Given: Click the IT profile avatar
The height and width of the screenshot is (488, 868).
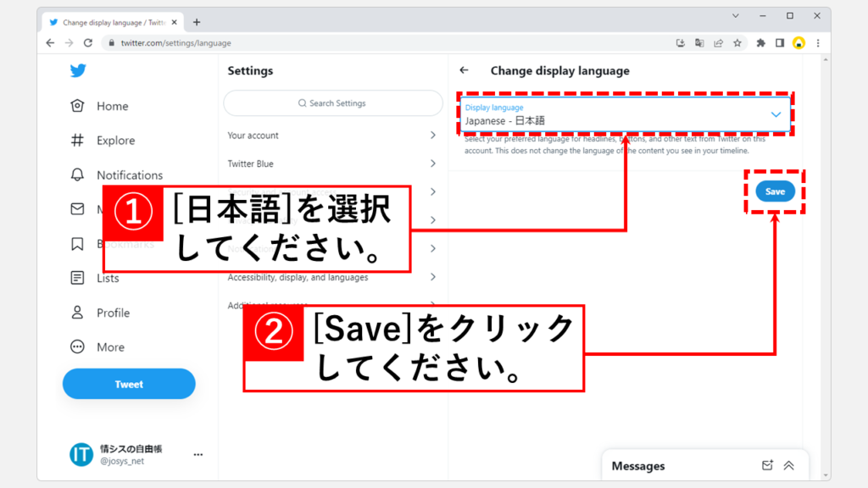Looking at the screenshot, I should click(81, 455).
